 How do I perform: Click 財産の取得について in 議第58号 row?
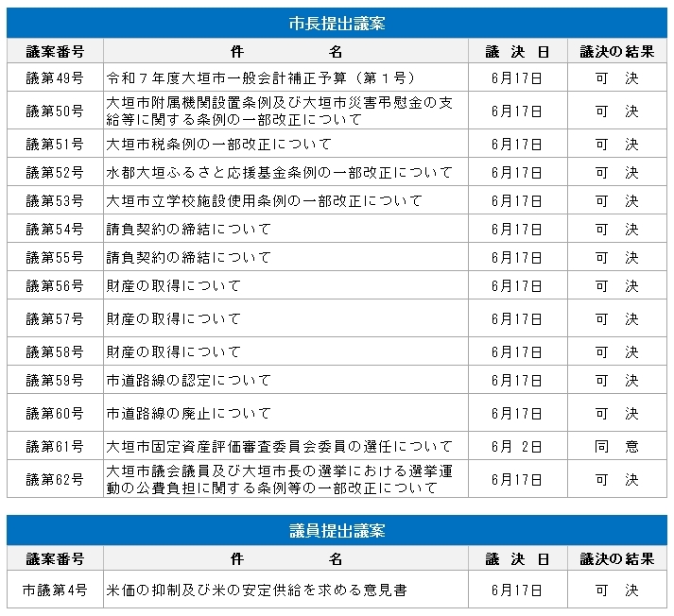tap(173, 351)
